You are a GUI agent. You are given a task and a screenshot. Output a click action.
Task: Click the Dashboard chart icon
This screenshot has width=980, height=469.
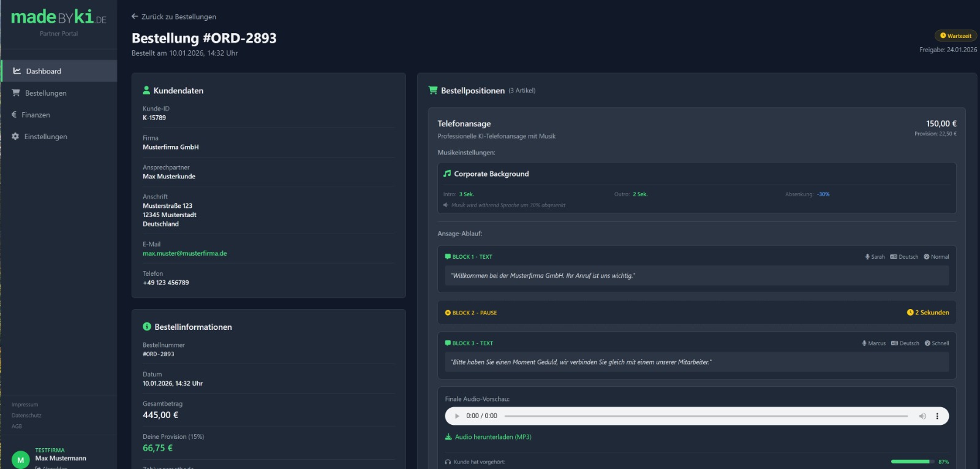(17, 71)
